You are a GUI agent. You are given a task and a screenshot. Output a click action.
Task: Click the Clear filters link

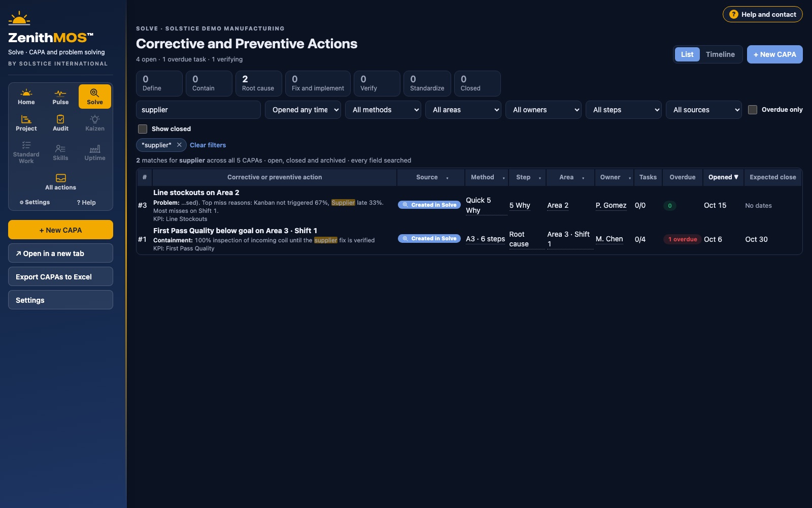pos(208,145)
